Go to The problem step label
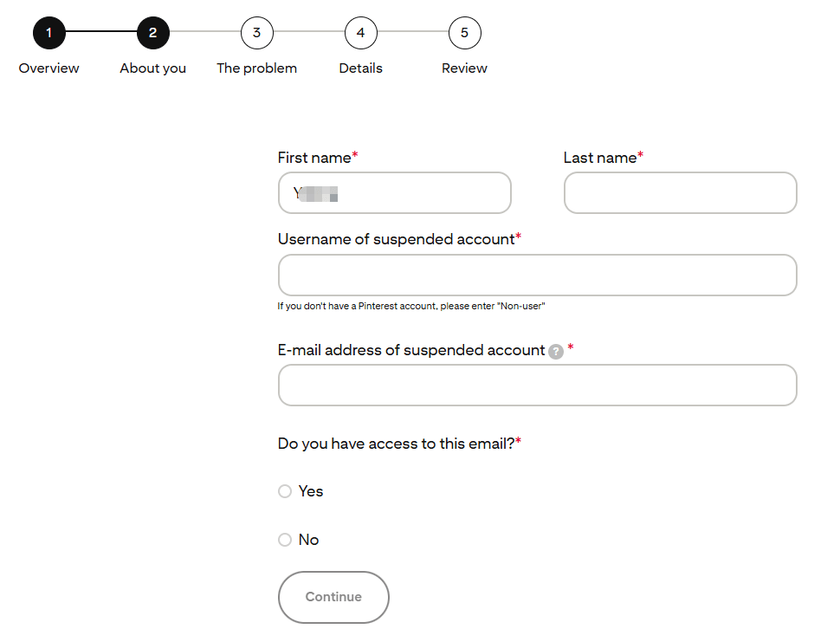The image size is (840, 642). coord(256,68)
